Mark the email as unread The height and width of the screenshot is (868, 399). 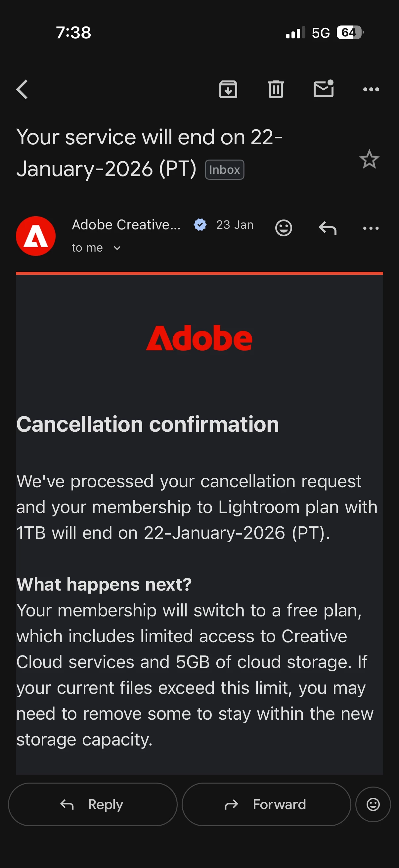point(323,89)
